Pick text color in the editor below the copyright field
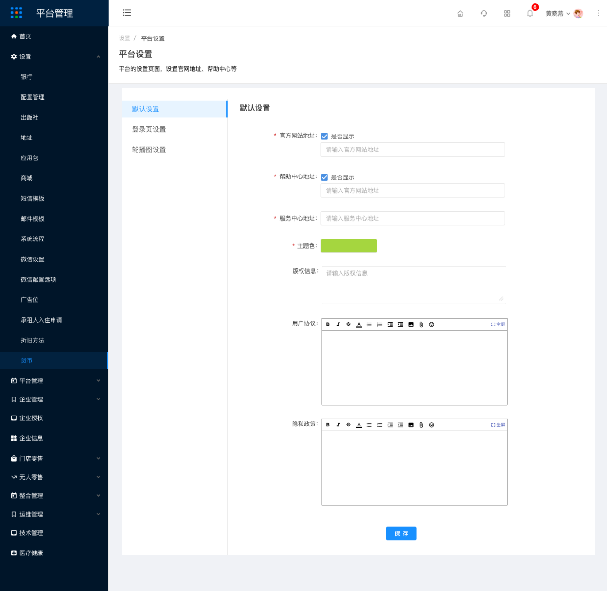The width and height of the screenshot is (607, 591). [359, 324]
